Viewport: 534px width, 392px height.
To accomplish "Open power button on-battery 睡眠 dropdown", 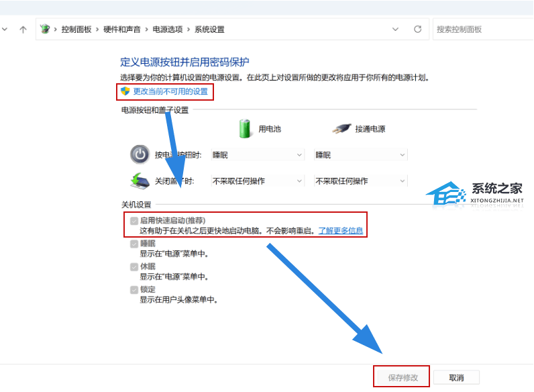I will click(x=257, y=155).
